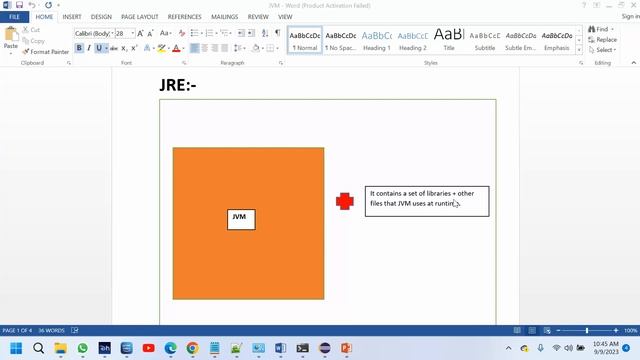Click the Replace button
The width and height of the screenshot is (640, 360).
(x=602, y=40)
